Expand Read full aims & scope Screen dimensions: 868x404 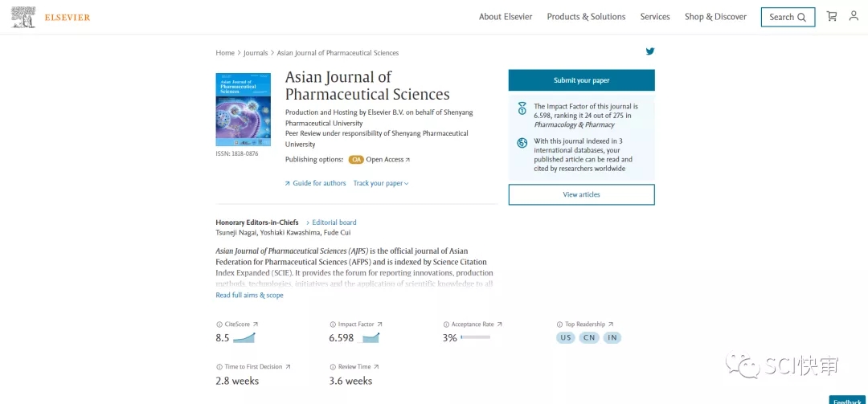pyautogui.click(x=249, y=295)
